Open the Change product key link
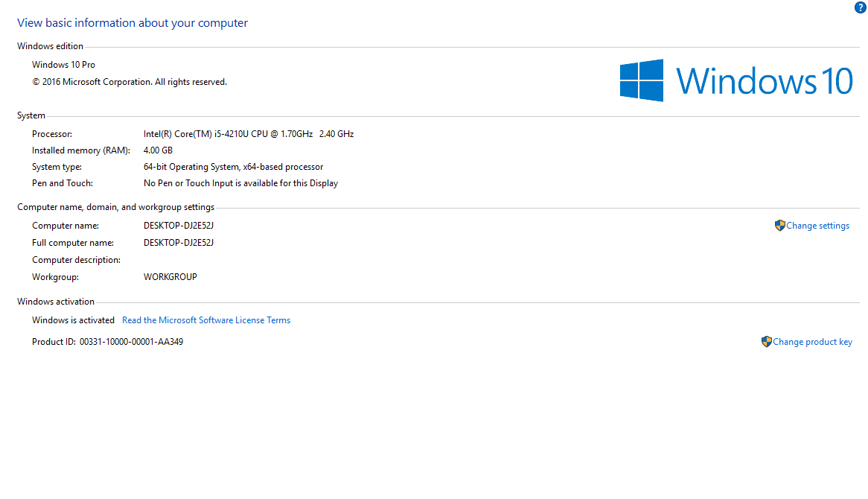Image resolution: width=868 pixels, height=499 pixels. 813,343
